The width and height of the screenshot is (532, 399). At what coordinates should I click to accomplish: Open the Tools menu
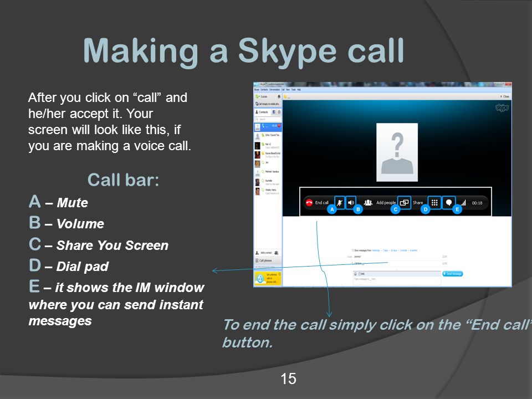(x=294, y=90)
